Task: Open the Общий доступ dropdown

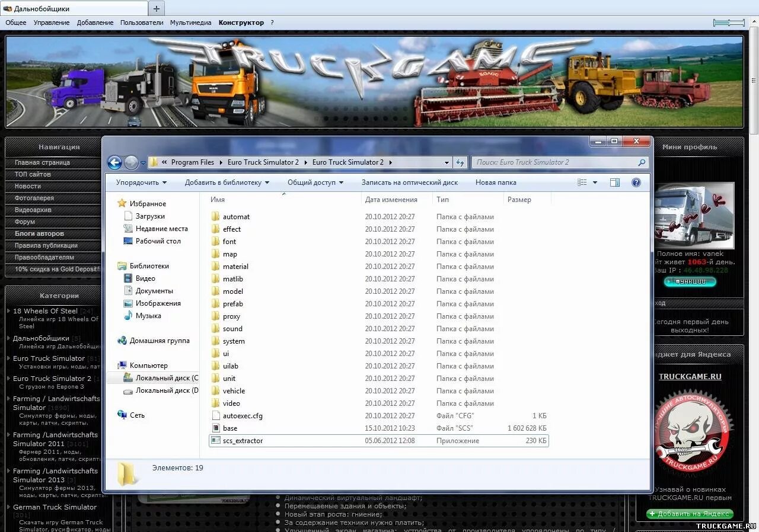Action: coord(315,182)
